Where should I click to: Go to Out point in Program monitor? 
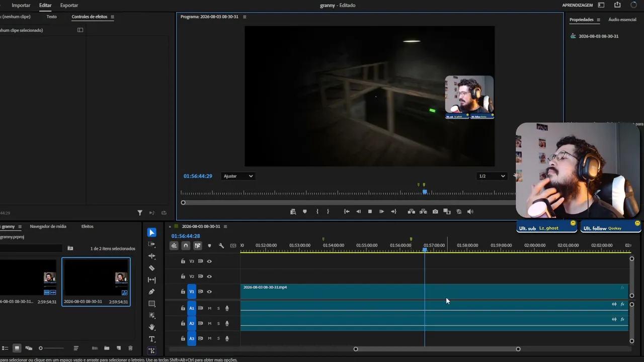pos(393,212)
